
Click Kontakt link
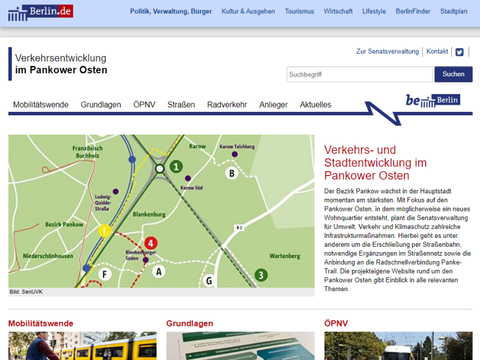pyautogui.click(x=437, y=51)
